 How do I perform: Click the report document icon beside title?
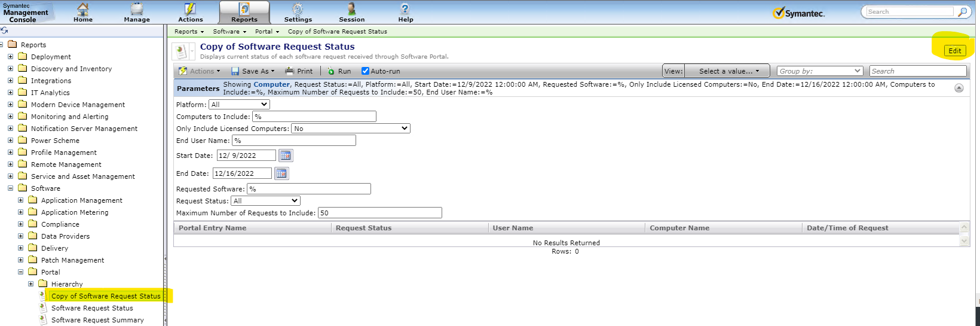click(x=180, y=51)
